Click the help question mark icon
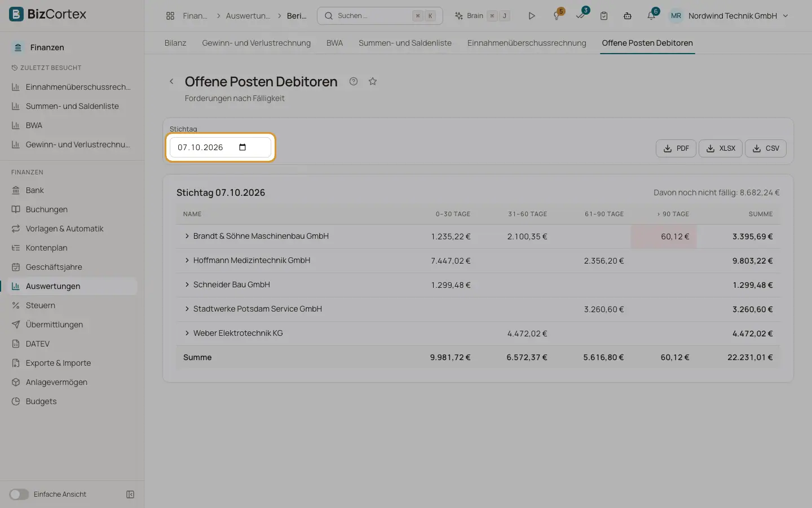This screenshot has width=812, height=508. (354, 81)
